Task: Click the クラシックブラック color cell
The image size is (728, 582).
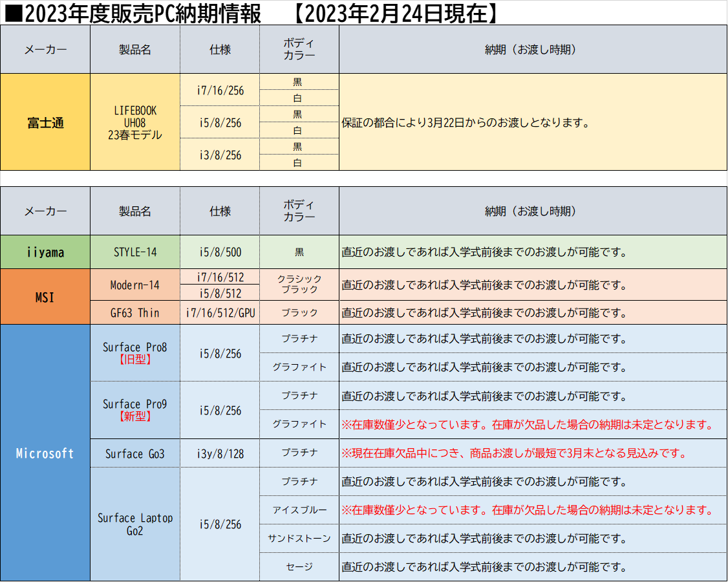Action: point(299,285)
